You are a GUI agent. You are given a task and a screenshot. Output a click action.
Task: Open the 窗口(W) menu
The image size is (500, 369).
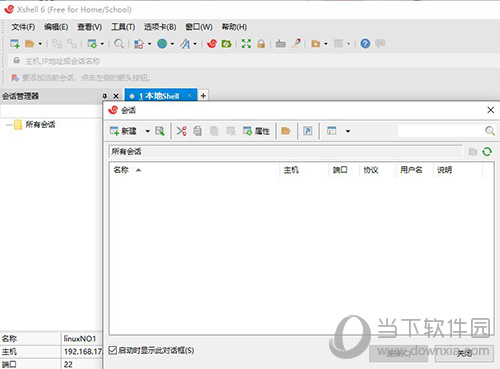[x=199, y=27]
